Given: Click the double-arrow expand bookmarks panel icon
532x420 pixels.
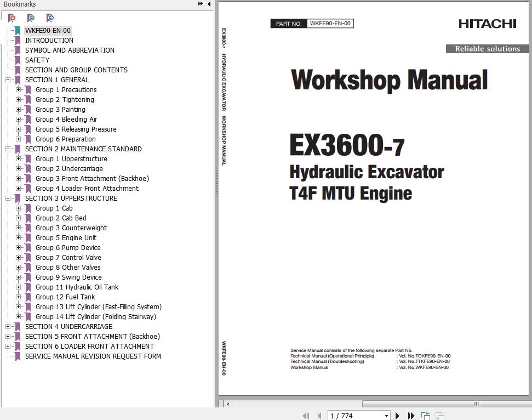Looking at the screenshot, I should [200, 4].
